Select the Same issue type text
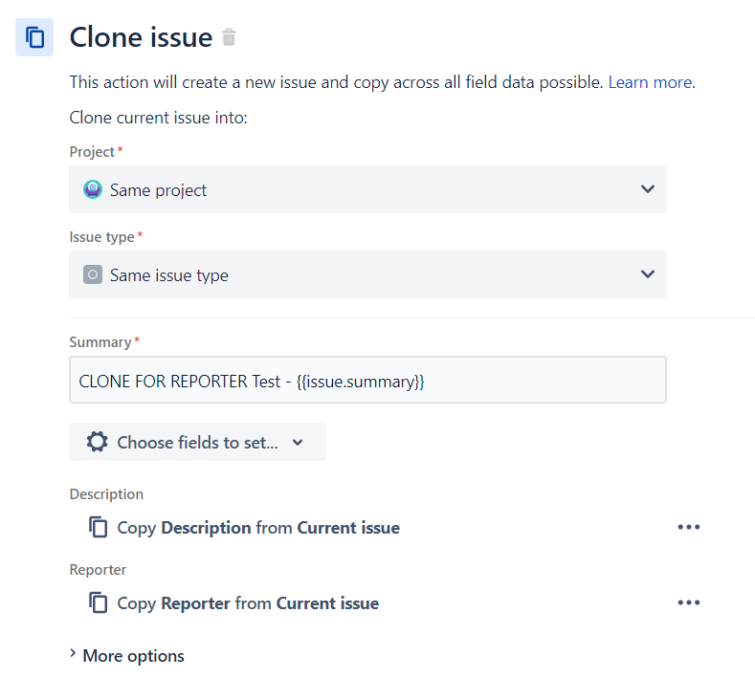Screen dimensions: 755x700 [169, 275]
